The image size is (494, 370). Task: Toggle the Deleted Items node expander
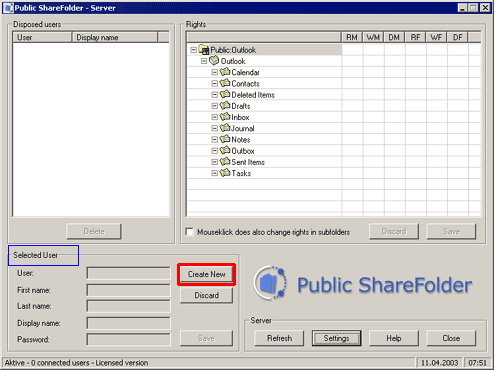215,95
